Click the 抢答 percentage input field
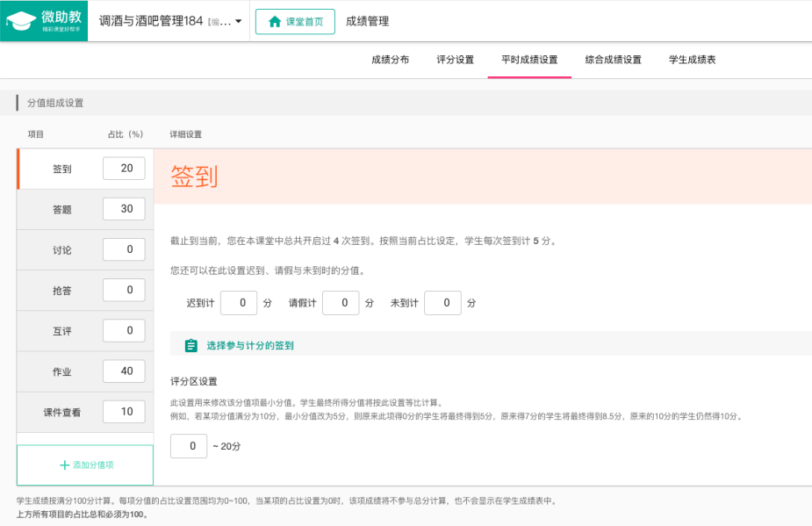This screenshot has height=526, width=812. 124,290
